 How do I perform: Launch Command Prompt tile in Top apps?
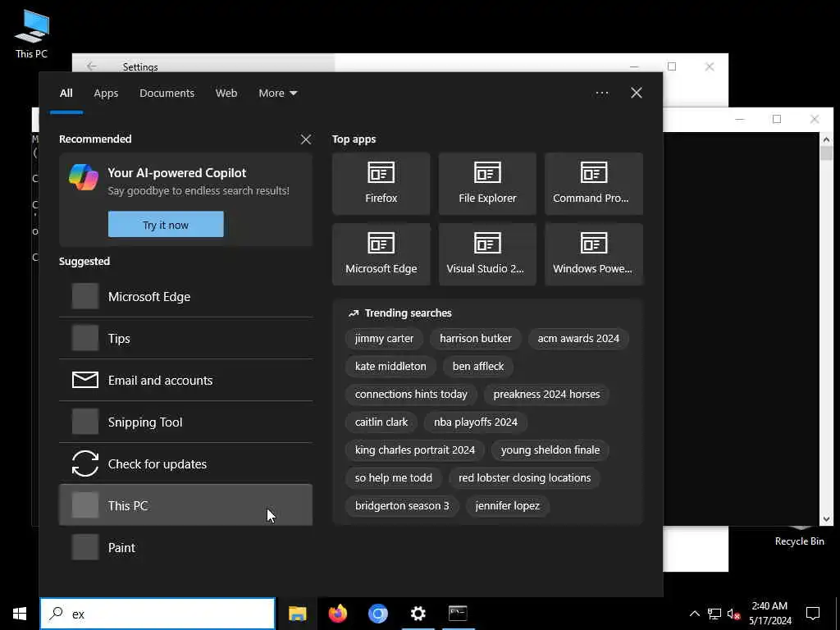tap(594, 184)
